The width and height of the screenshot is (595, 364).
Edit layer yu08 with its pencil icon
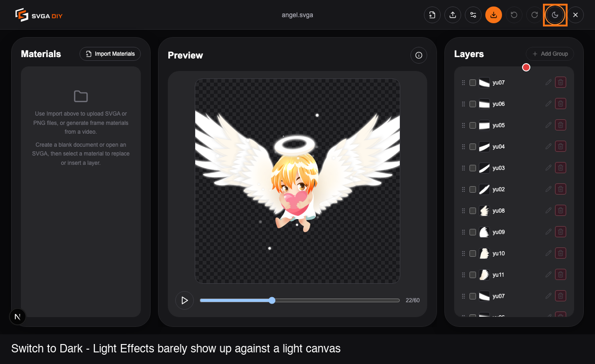click(549, 210)
